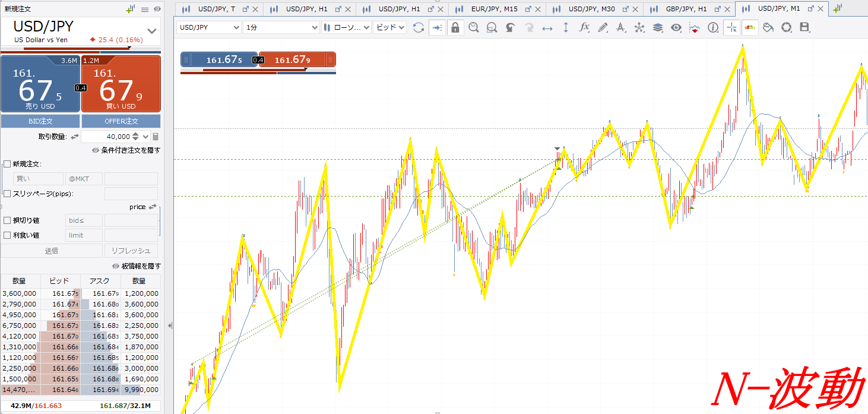Click the zoom out magnifier icon
Screen dimensions: 868x414
click(492, 28)
